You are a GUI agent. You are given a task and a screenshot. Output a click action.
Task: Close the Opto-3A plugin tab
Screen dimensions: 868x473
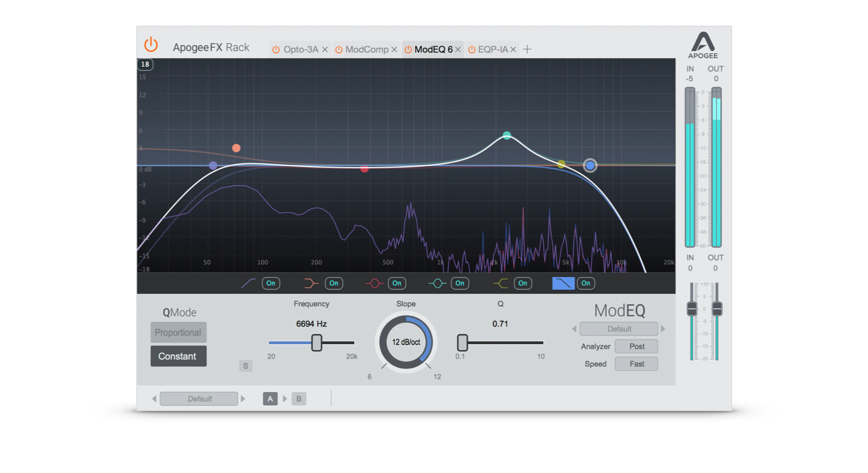[x=325, y=49]
